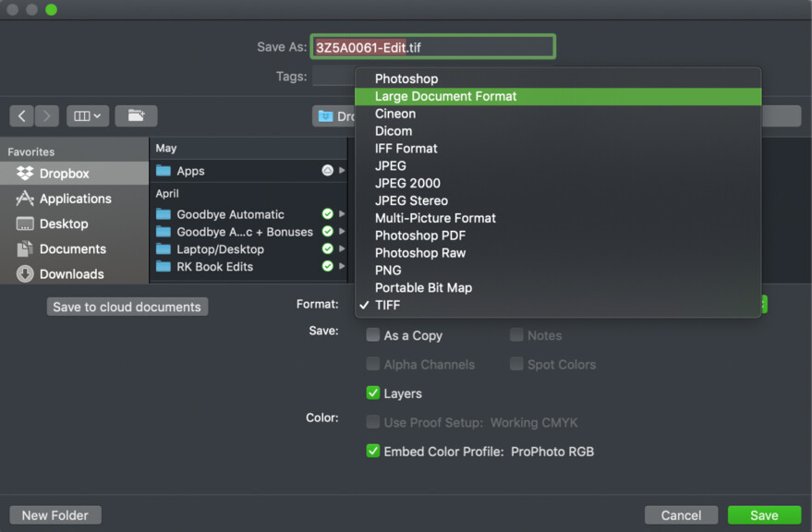
Task: Click the back navigation arrow
Action: point(21,115)
